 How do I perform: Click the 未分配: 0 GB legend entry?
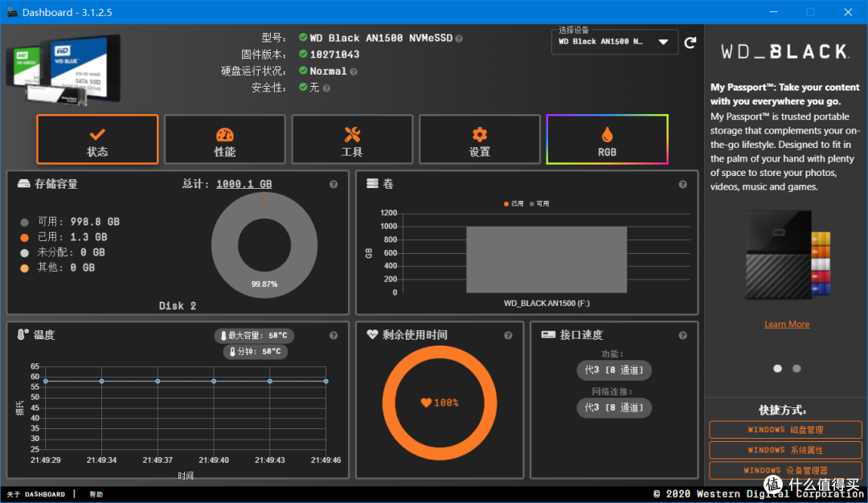click(63, 252)
